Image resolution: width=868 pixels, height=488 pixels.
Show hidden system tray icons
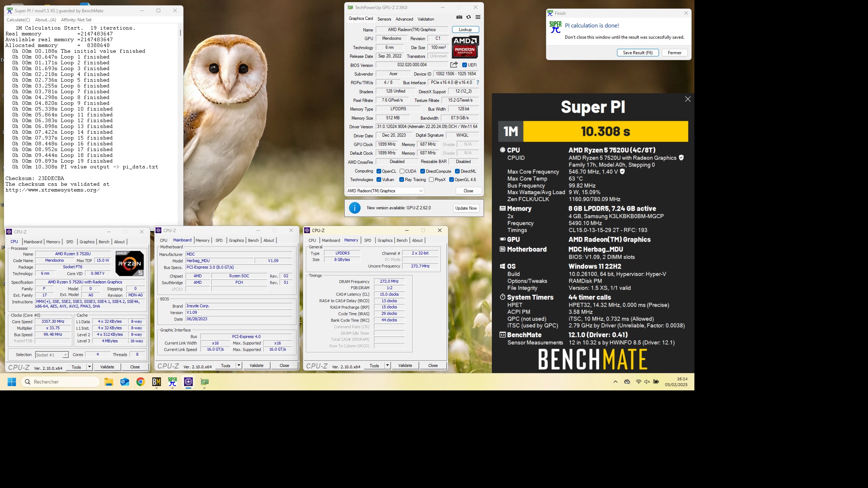[x=615, y=382]
